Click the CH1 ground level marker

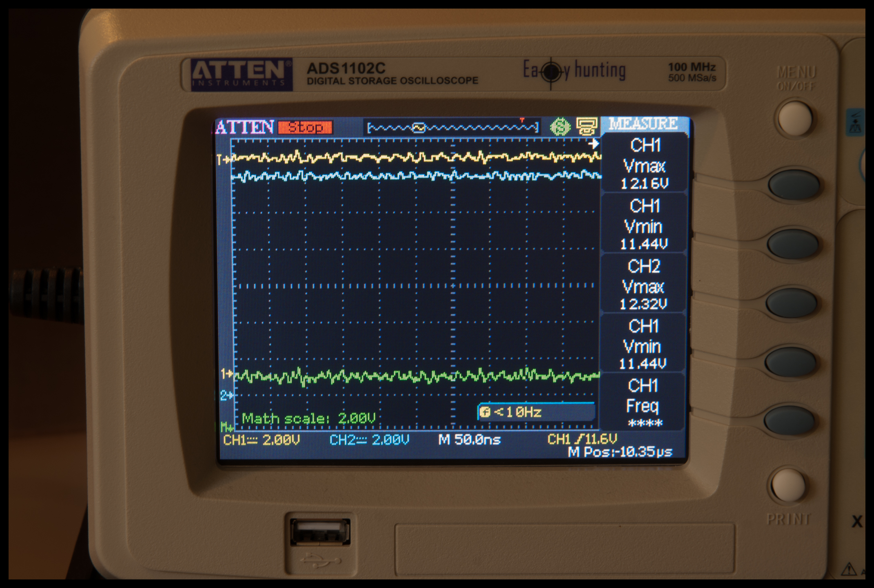(226, 374)
